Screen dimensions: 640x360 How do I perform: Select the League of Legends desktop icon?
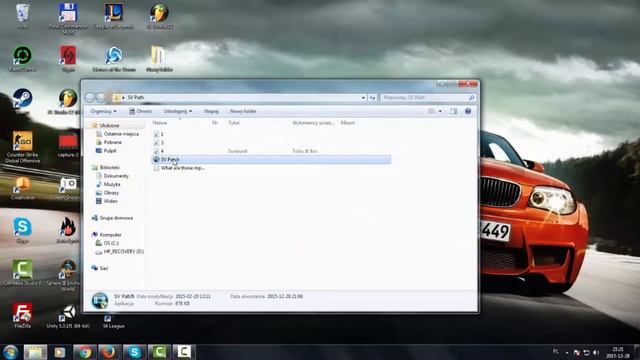pos(113,16)
